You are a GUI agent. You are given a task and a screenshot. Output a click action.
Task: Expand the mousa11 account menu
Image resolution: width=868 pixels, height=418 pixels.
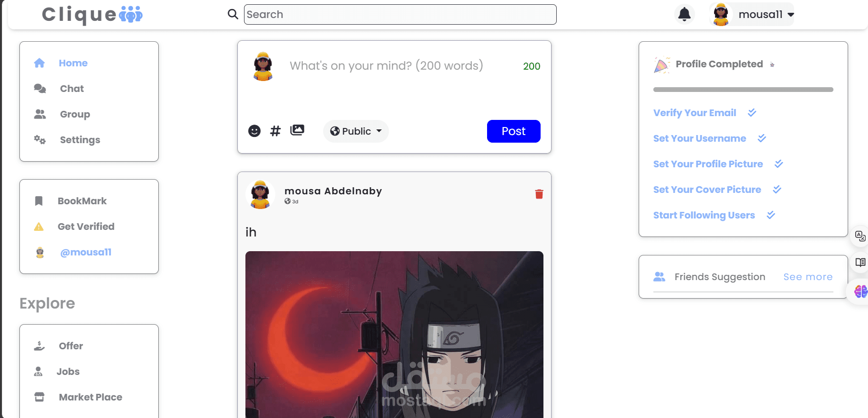(752, 14)
